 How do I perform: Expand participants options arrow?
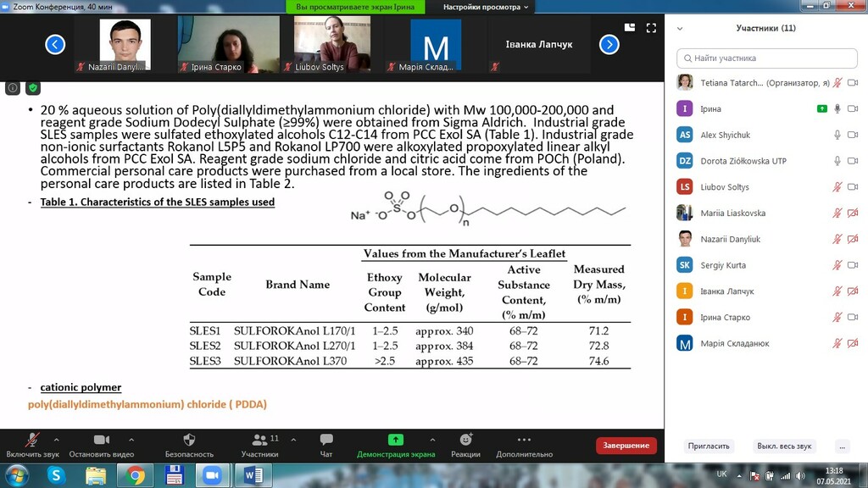(293, 440)
